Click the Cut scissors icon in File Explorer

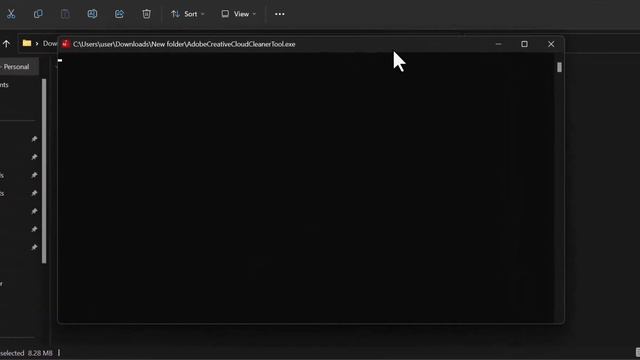click(11, 14)
